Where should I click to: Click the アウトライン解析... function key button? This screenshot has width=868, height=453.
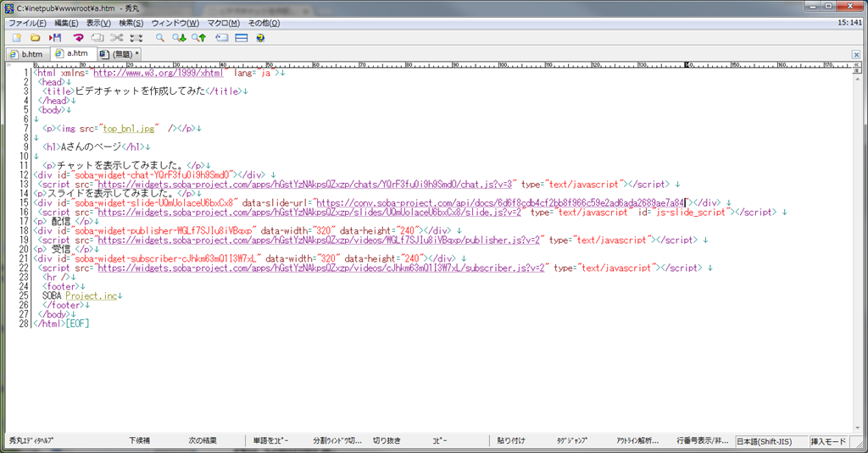[637, 441]
